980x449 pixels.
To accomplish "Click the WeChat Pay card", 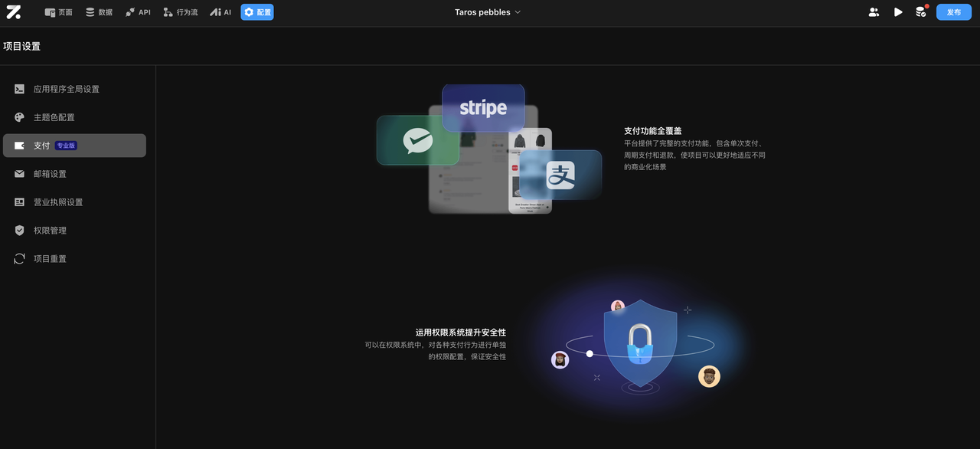I will (x=417, y=140).
